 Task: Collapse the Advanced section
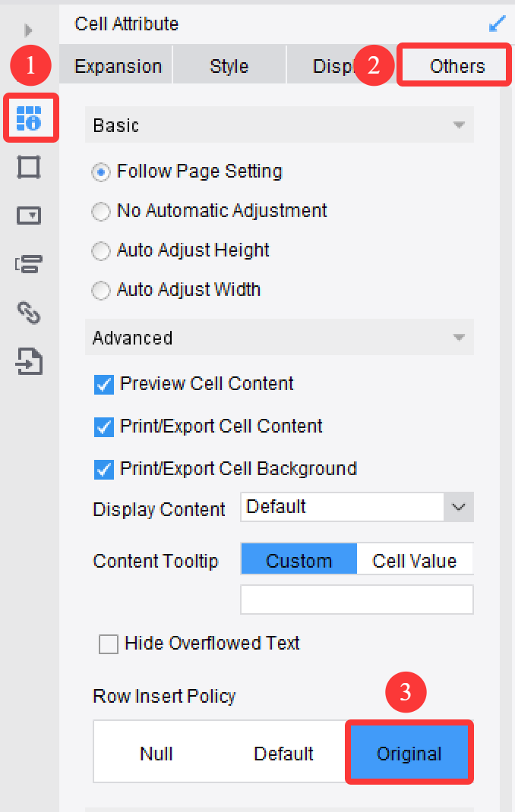coord(460,337)
